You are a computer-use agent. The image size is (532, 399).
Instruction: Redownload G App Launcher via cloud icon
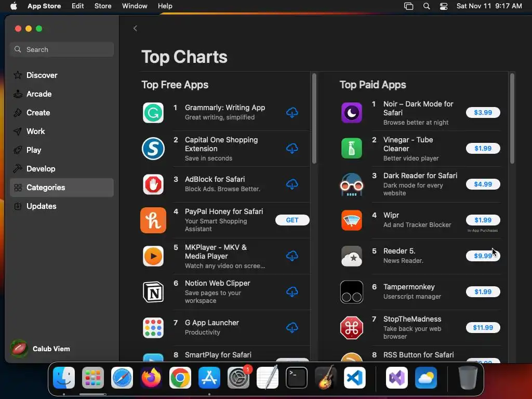tap(292, 328)
